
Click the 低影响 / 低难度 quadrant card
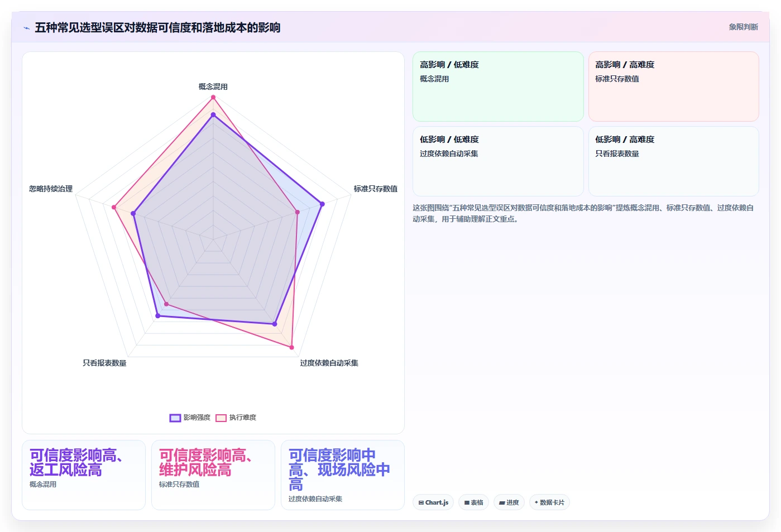pyautogui.click(x=498, y=161)
